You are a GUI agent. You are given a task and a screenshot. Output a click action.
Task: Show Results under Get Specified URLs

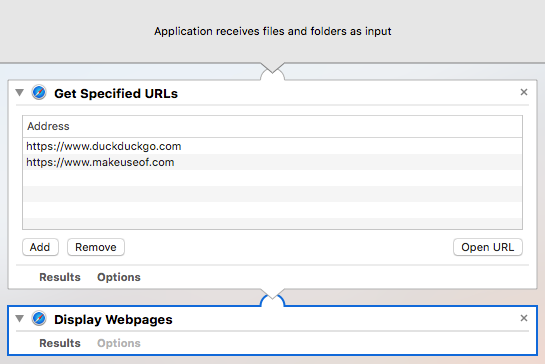pos(60,277)
